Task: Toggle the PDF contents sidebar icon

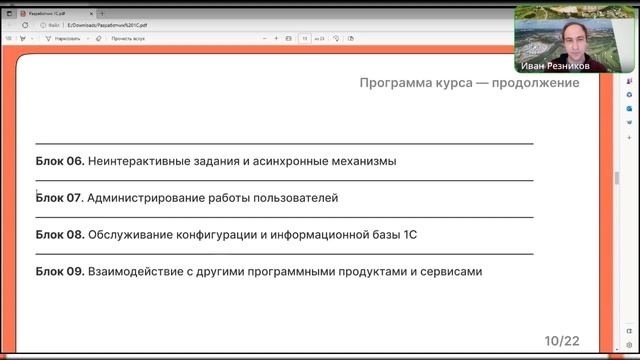Action: coord(9,38)
